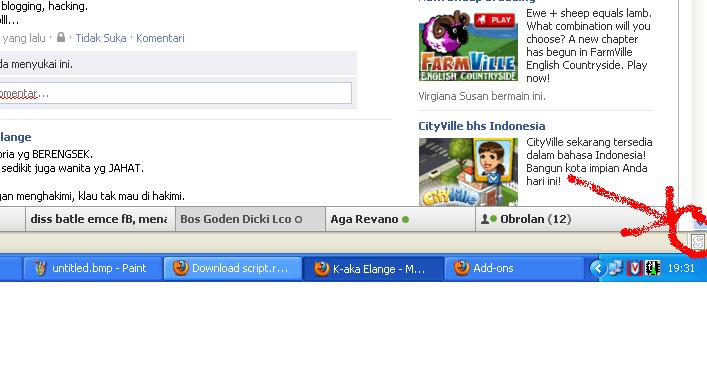
Task: Focus the comment input field
Action: coord(175,93)
